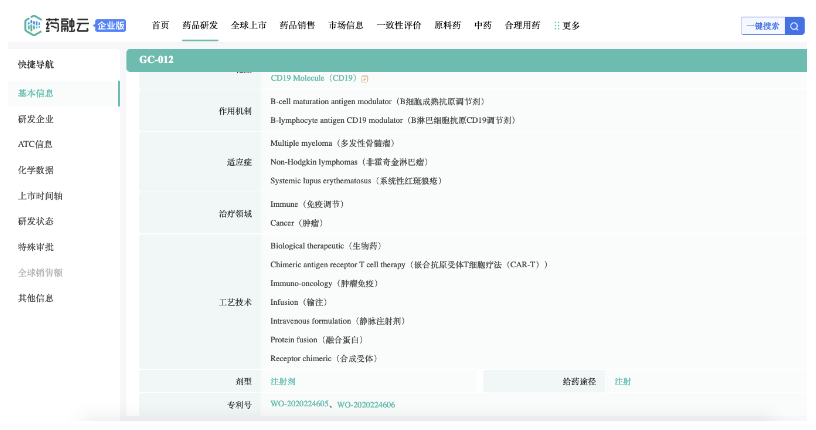
Task: Select Biological therapeutic (生物药) text
Action: tap(327, 246)
